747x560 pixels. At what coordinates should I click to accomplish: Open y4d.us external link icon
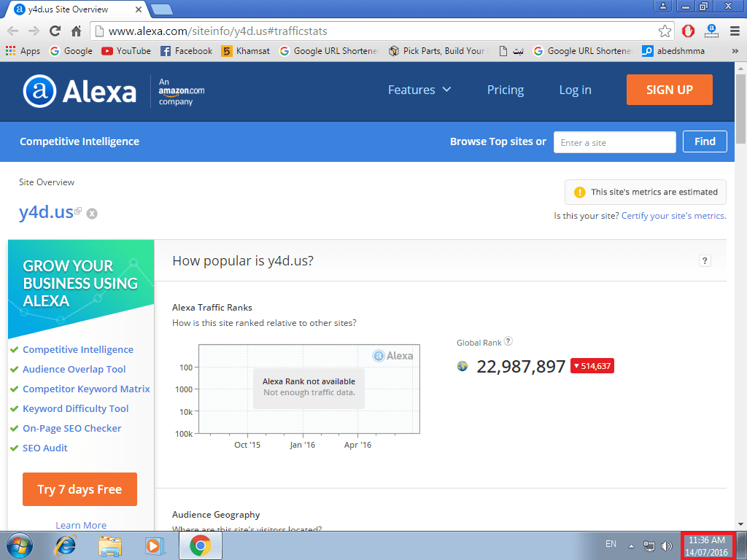pyautogui.click(x=78, y=211)
